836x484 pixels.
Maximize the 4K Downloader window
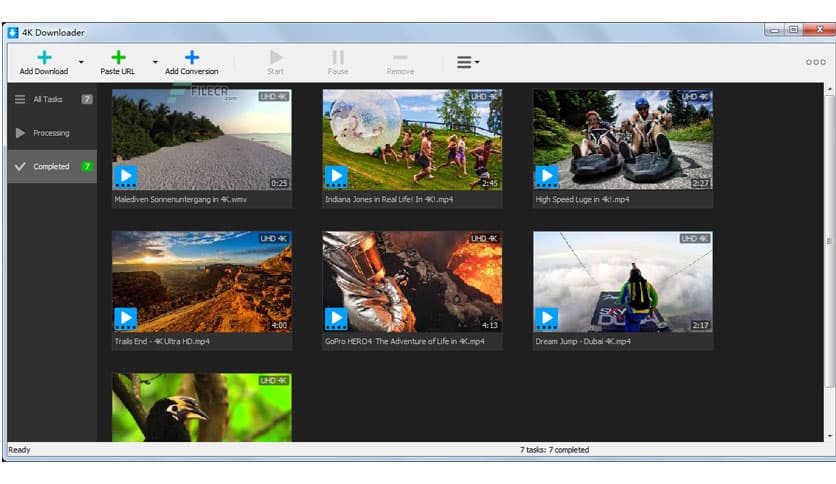point(793,30)
